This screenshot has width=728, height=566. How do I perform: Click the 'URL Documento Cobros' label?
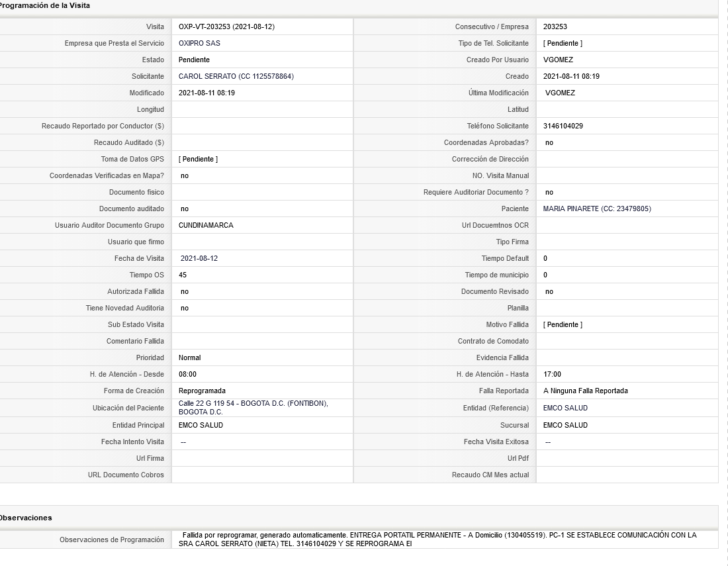[x=126, y=475]
